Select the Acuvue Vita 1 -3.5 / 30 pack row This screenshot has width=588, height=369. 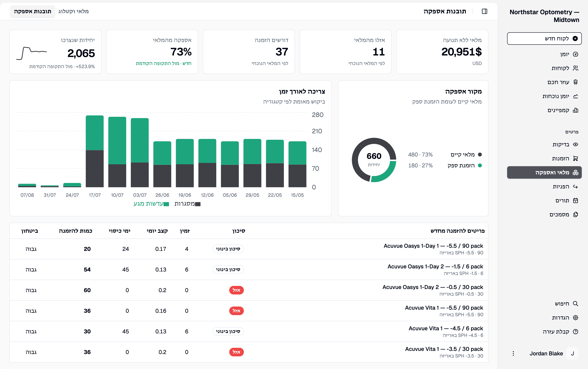click(x=249, y=352)
